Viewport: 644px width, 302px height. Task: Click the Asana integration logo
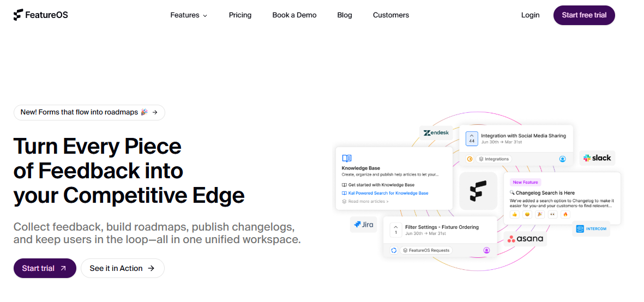pyautogui.click(x=525, y=238)
